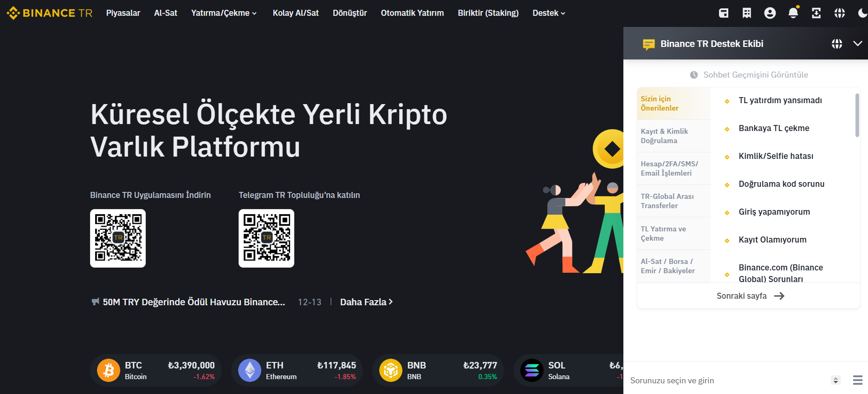Click the chat message icon in support header

click(648, 44)
